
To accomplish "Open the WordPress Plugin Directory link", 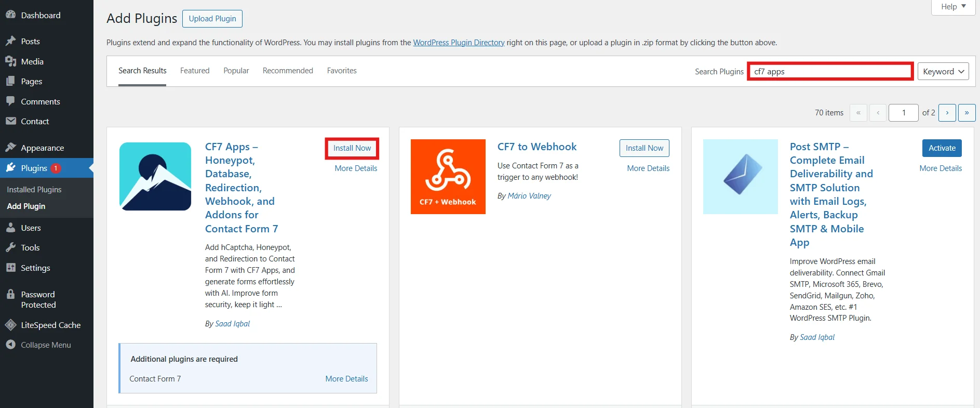I will coord(459,43).
